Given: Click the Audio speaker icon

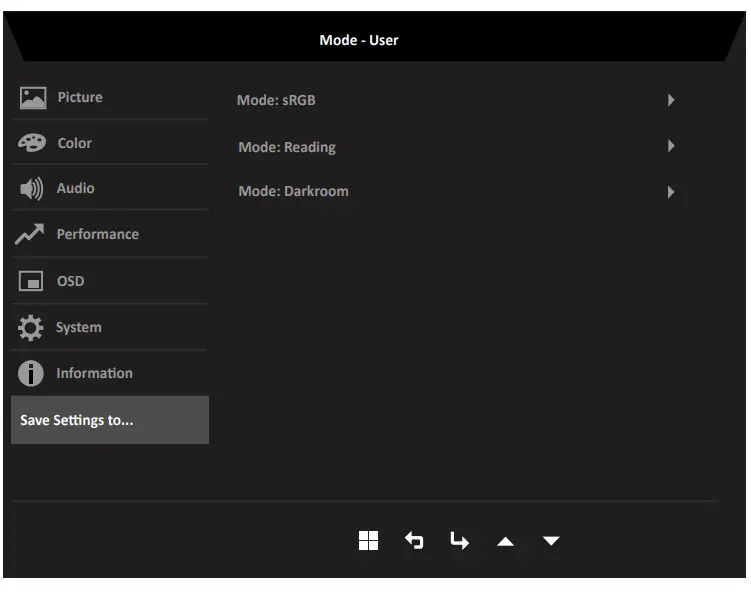Looking at the screenshot, I should pos(32,189).
